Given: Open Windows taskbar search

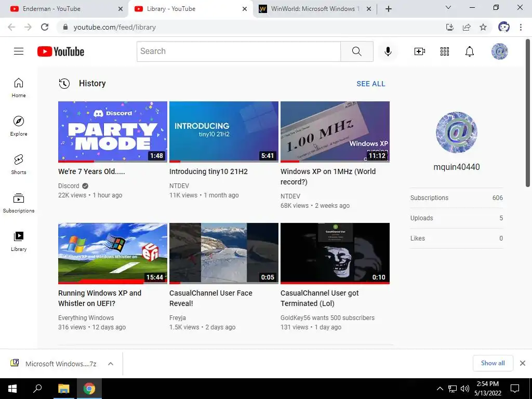Looking at the screenshot, I should (x=37, y=389).
